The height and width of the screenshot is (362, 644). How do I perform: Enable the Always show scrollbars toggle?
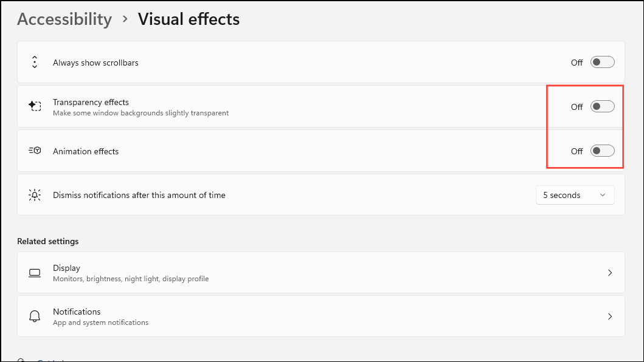(x=602, y=62)
